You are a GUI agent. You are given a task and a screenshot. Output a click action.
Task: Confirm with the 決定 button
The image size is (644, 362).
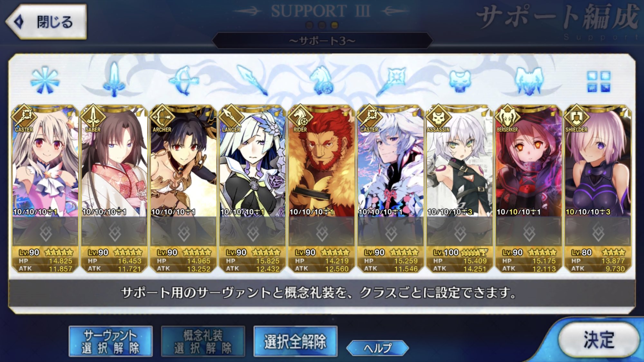[599, 340]
